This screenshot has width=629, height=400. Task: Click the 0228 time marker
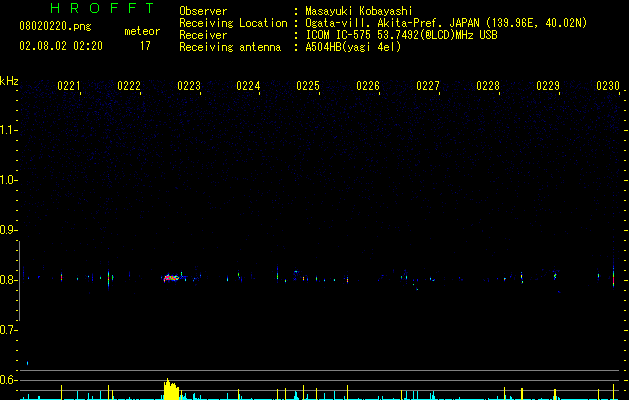[x=488, y=86]
